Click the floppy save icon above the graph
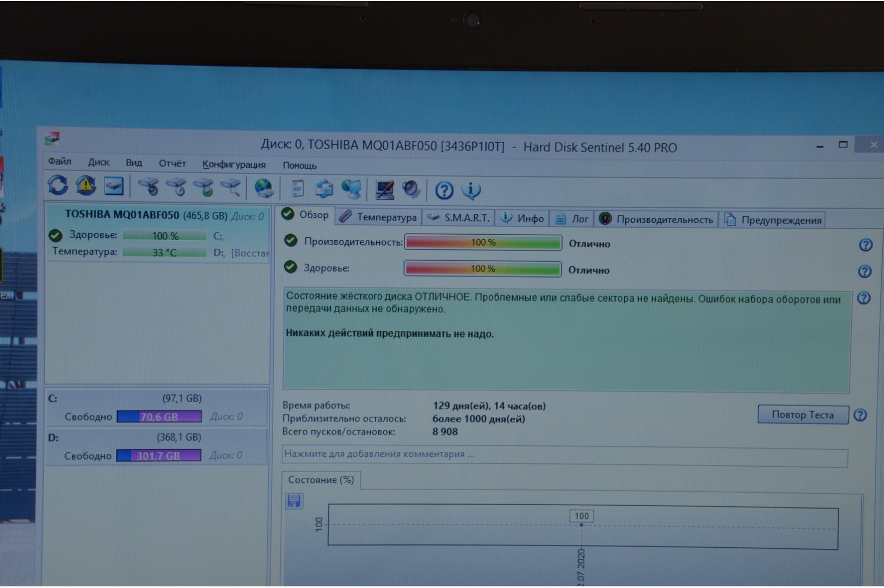Viewport: 884px width, 588px height. (294, 501)
